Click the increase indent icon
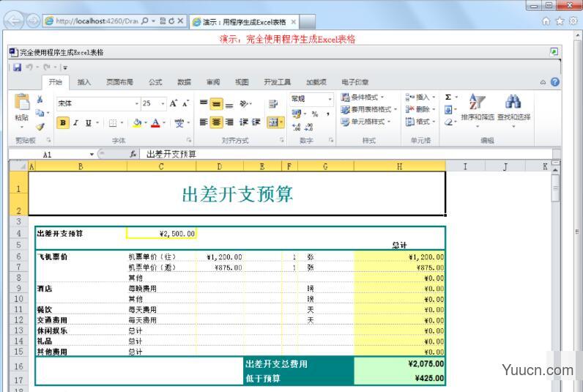Viewport: 583px width, 392px height. click(256, 122)
